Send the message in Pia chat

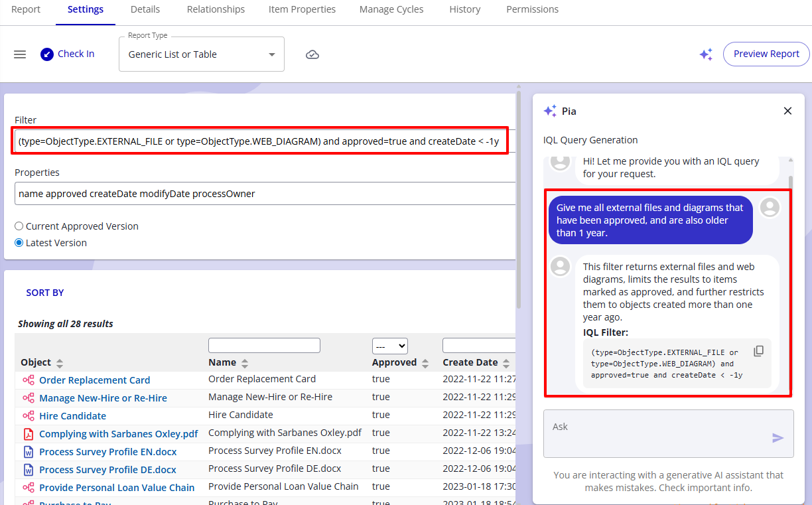(778, 438)
